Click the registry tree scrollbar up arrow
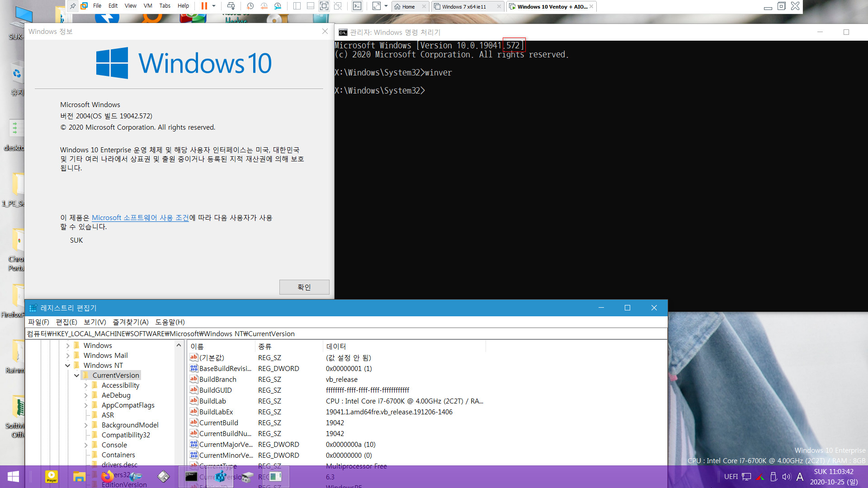Viewport: 868px width, 488px height. click(x=179, y=346)
